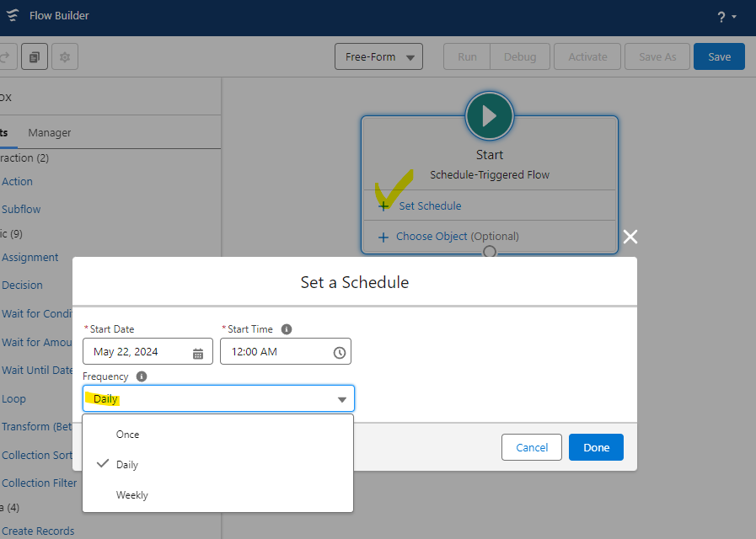Select the Collection Sort element
756x539 pixels.
point(36,455)
